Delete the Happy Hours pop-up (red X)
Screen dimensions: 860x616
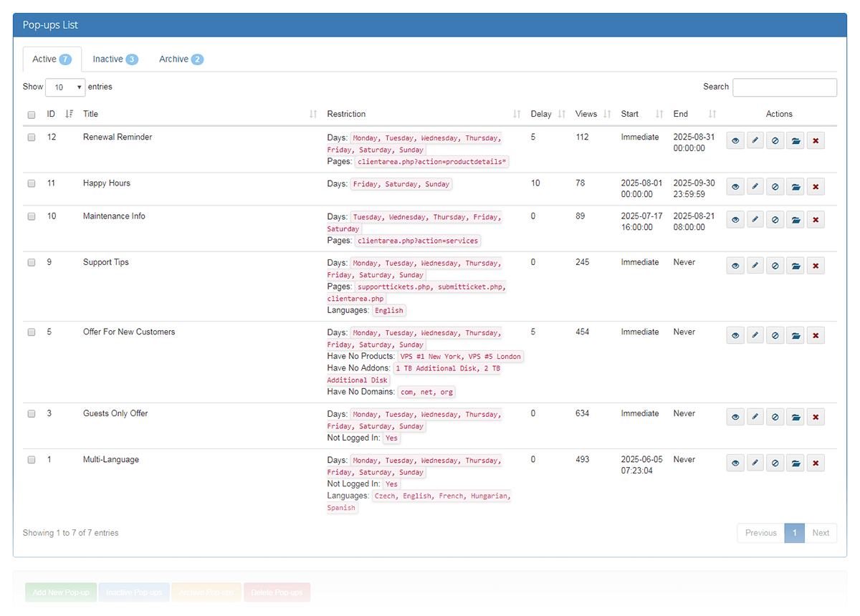click(816, 187)
